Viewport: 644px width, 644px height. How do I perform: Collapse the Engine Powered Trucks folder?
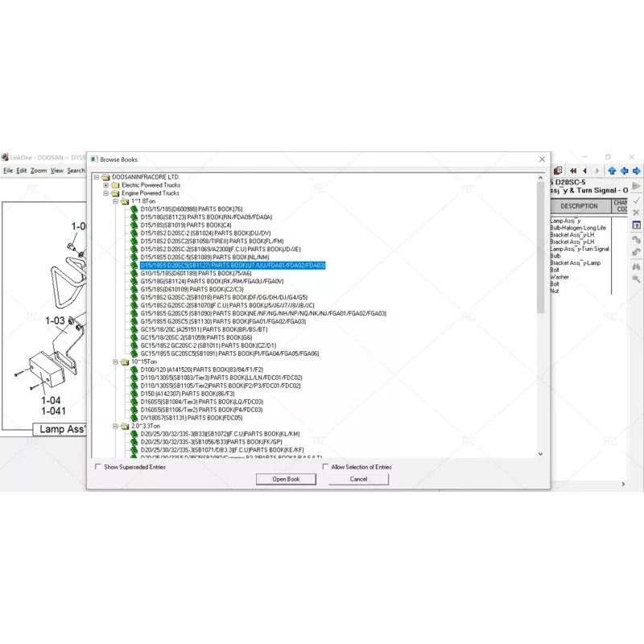coord(105,192)
